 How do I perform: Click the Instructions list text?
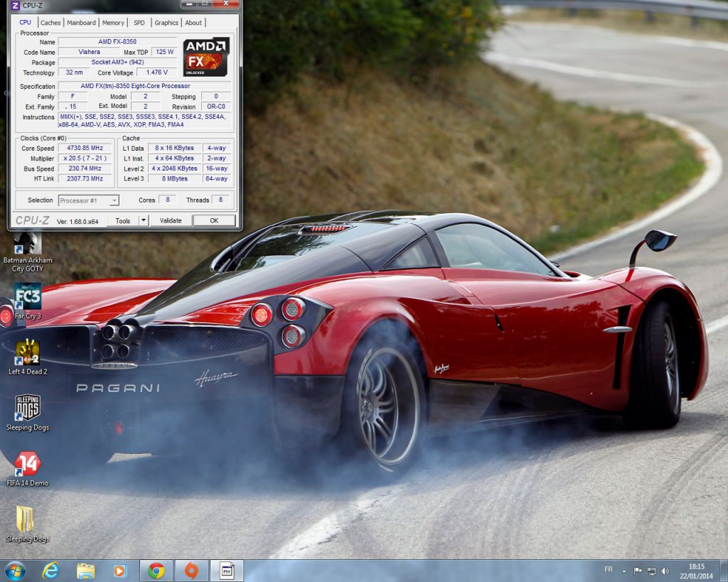(x=144, y=121)
